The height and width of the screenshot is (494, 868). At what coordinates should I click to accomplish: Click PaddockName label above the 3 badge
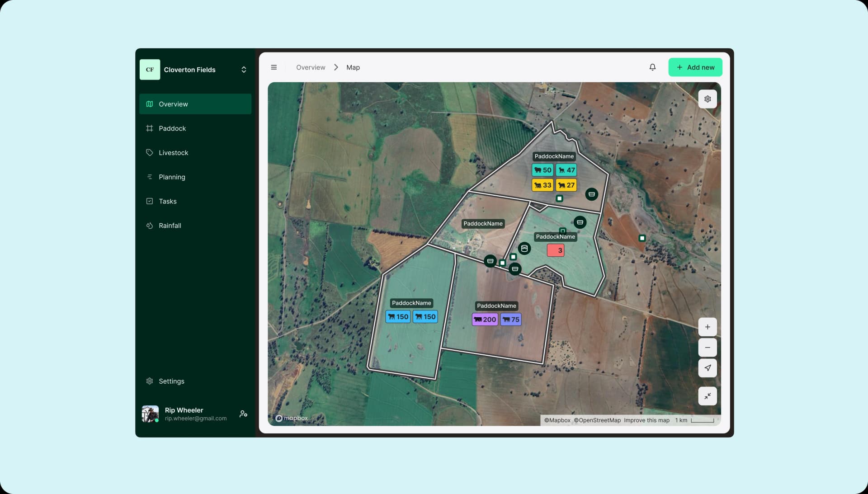(x=555, y=237)
